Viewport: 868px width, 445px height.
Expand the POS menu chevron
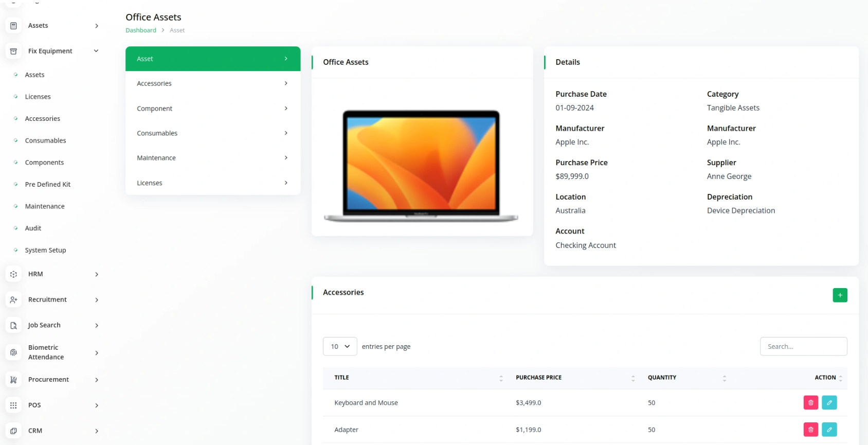(x=97, y=405)
